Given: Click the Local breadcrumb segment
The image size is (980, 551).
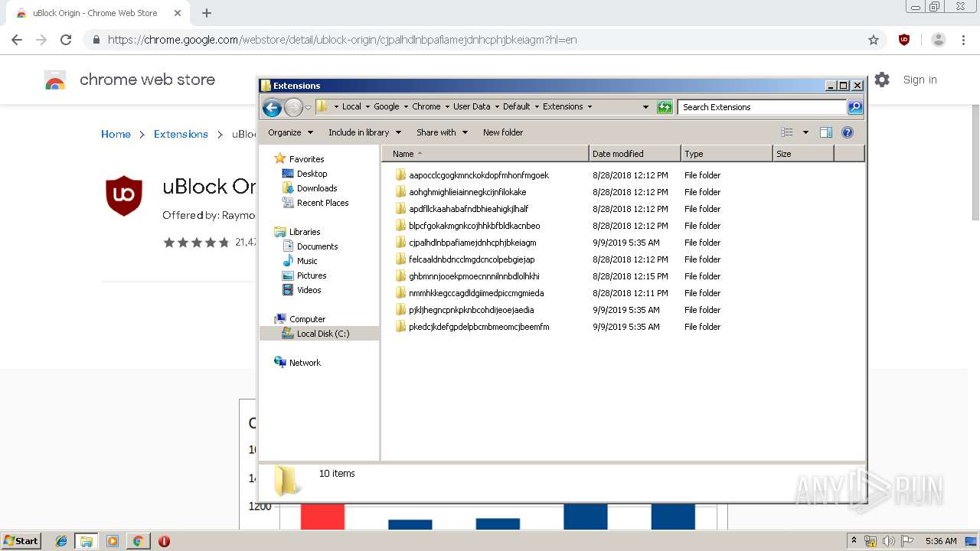Looking at the screenshot, I should [351, 107].
